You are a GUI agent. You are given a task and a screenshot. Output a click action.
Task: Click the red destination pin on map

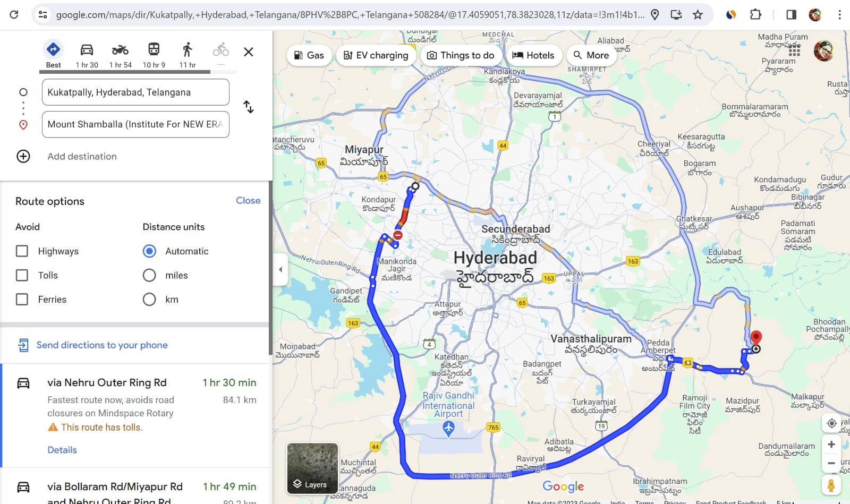point(756,338)
